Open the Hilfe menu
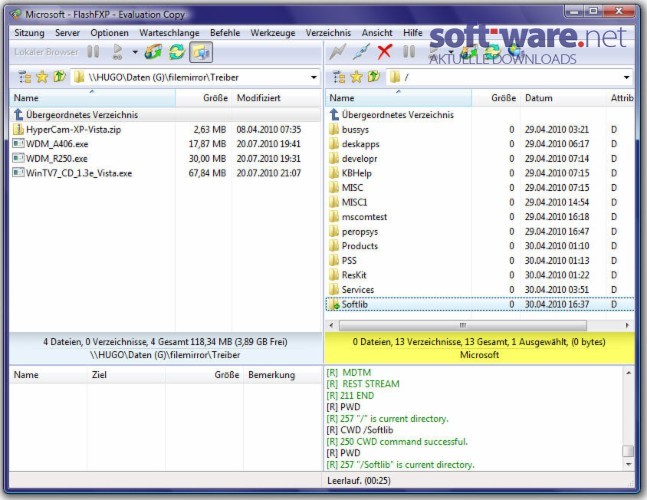This screenshot has height=500, width=647. [x=413, y=33]
